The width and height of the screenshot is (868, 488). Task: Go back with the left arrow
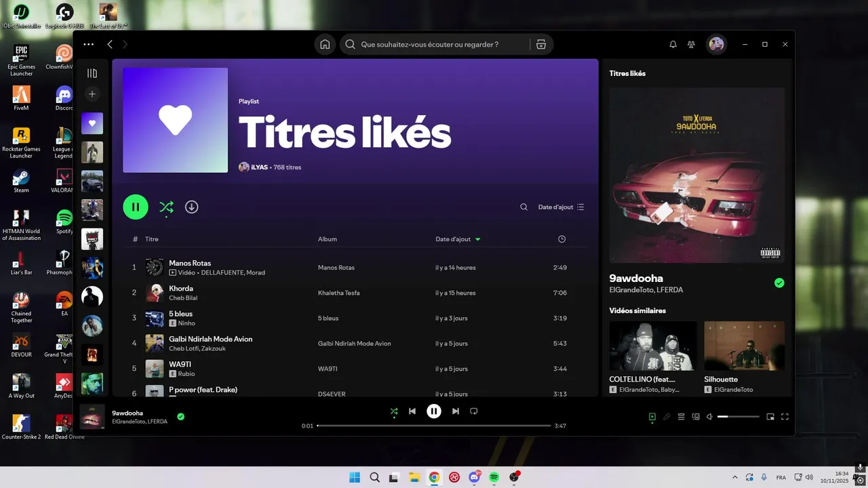(110, 44)
